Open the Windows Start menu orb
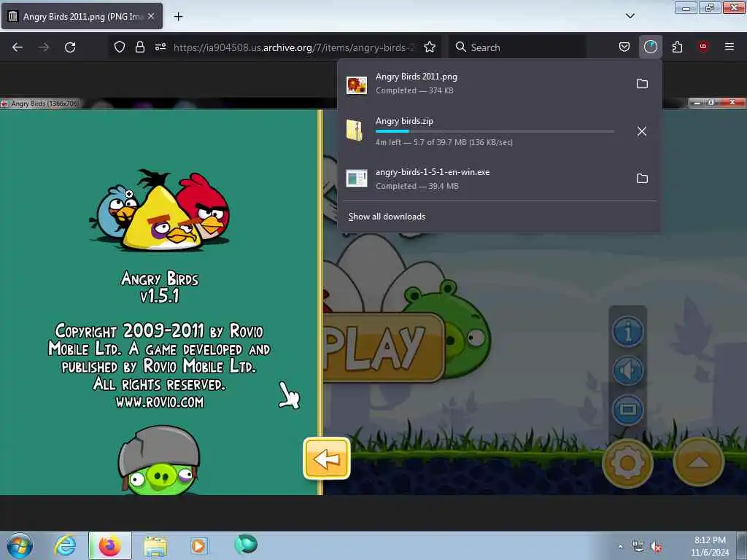 (x=20, y=545)
